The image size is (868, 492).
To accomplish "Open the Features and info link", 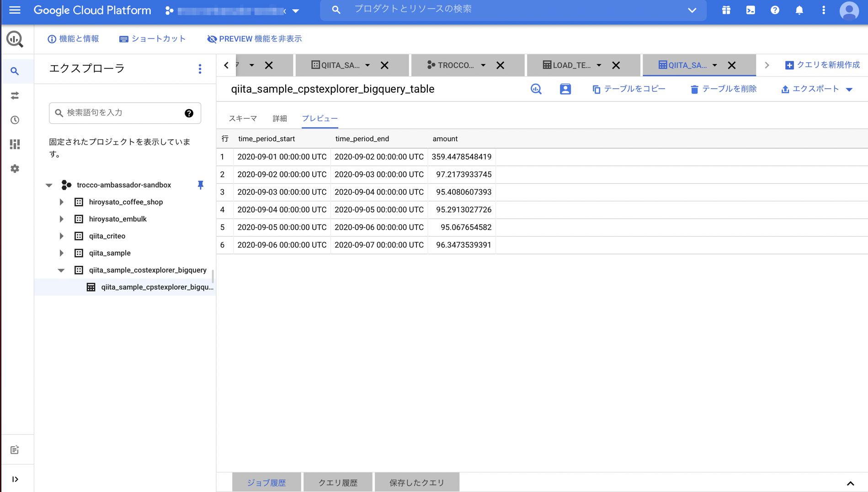I will pos(73,39).
